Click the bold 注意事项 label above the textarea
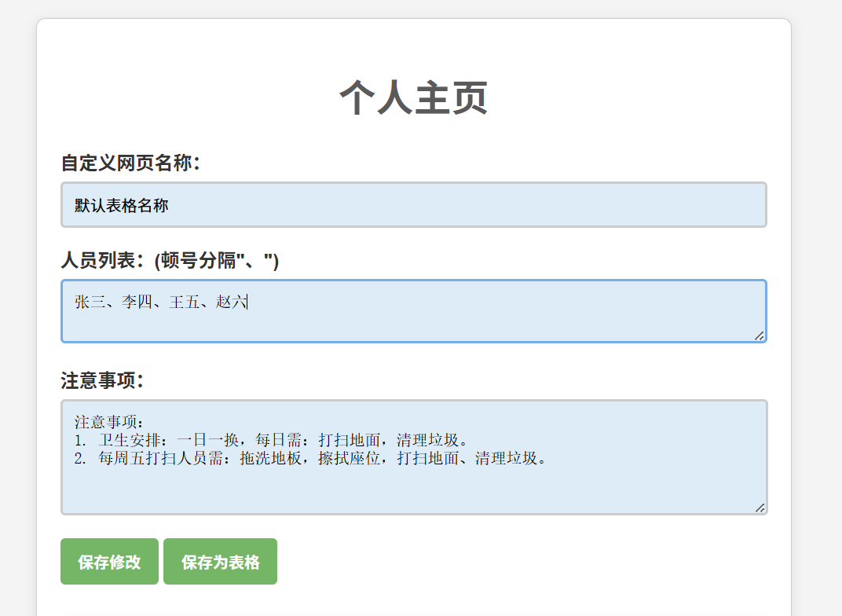 tap(102, 380)
